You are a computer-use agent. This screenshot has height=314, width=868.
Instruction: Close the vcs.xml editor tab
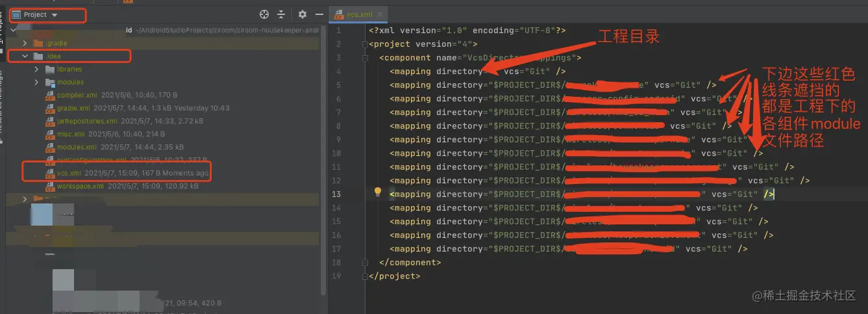(x=380, y=14)
